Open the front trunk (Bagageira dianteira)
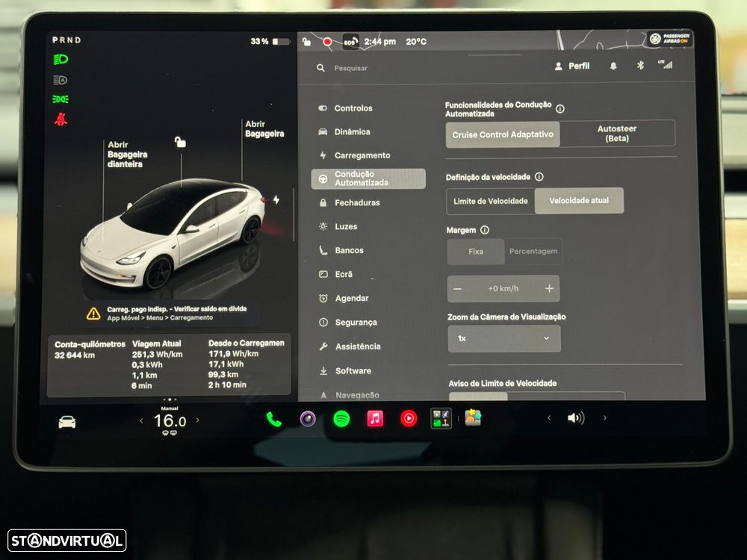Screen dimensions: 747x560 (x=127, y=155)
